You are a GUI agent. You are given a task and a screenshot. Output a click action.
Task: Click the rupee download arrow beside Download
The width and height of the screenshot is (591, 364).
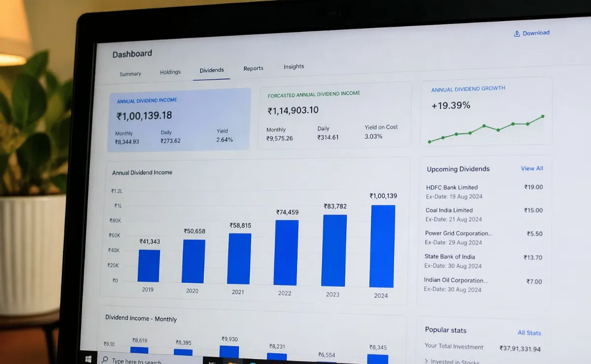coord(517,33)
